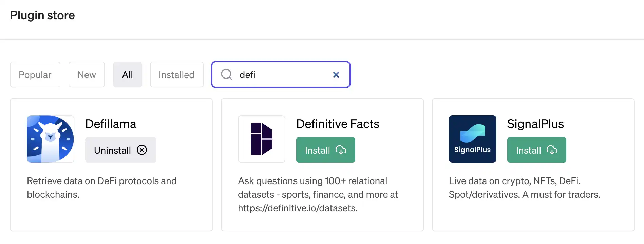Viewport: 644px width, 244px height.
Task: Click the Definitive Facts plugin title
Action: (338, 124)
